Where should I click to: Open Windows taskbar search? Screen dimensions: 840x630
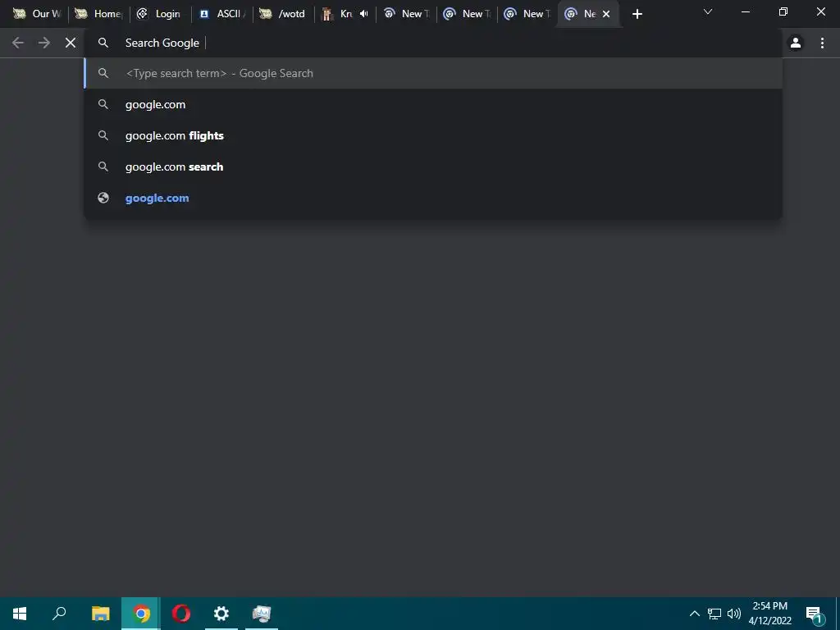pos(59,614)
